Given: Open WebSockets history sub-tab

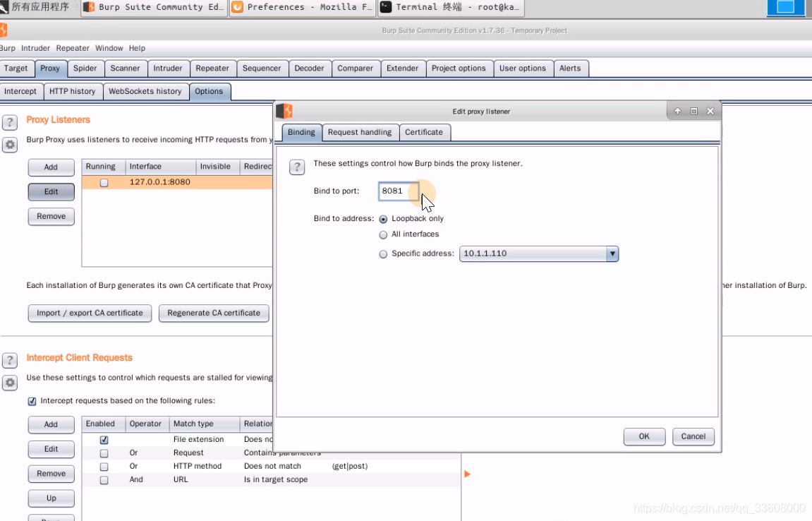Looking at the screenshot, I should coord(145,91).
